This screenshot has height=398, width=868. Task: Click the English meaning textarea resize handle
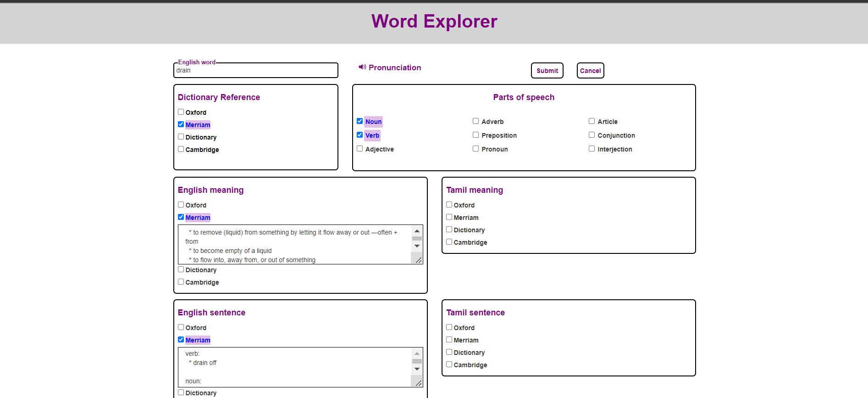pos(419,260)
